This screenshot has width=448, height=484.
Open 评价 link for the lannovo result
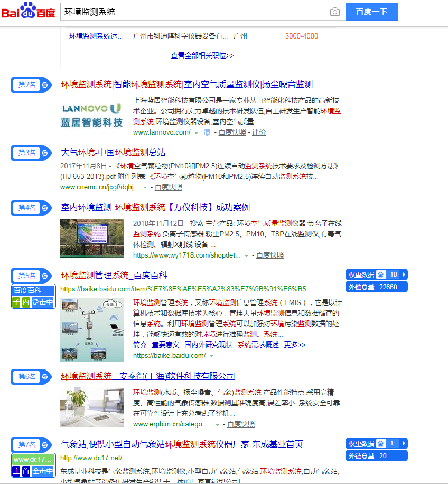[x=259, y=132]
